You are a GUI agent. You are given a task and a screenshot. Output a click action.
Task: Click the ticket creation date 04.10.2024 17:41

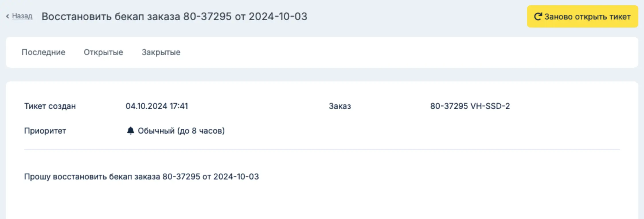click(x=157, y=106)
